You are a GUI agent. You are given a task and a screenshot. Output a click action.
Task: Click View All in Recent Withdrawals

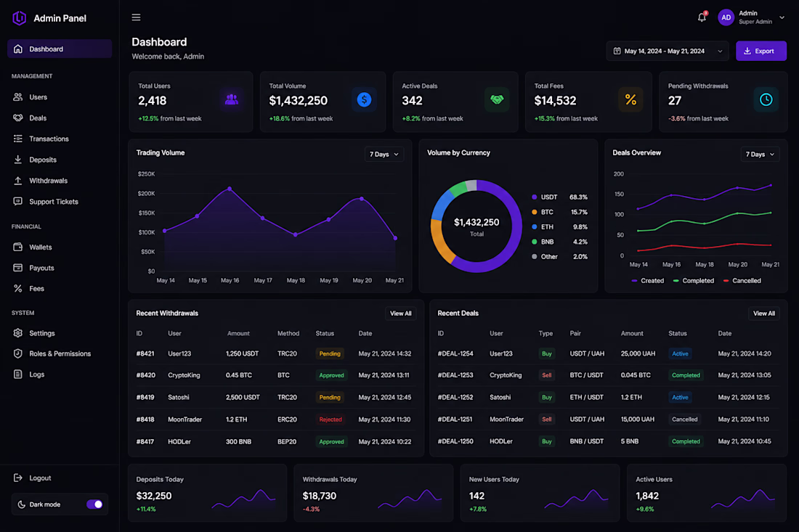coord(400,313)
